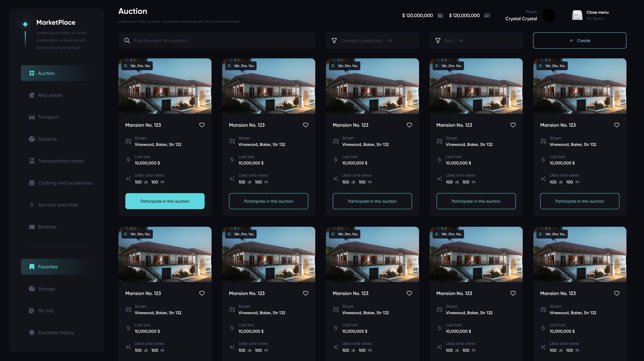Toggle heart on the top-right mansion card
Screen dimensions: 644x361
(617, 125)
